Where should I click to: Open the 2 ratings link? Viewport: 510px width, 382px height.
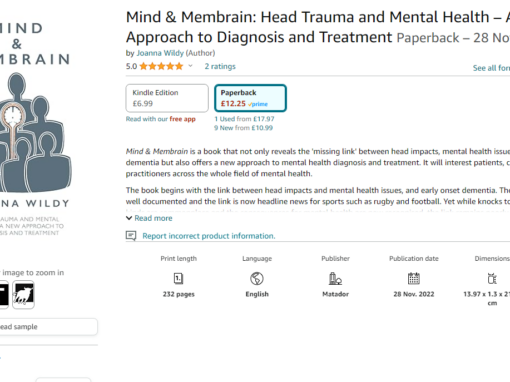[x=220, y=66]
